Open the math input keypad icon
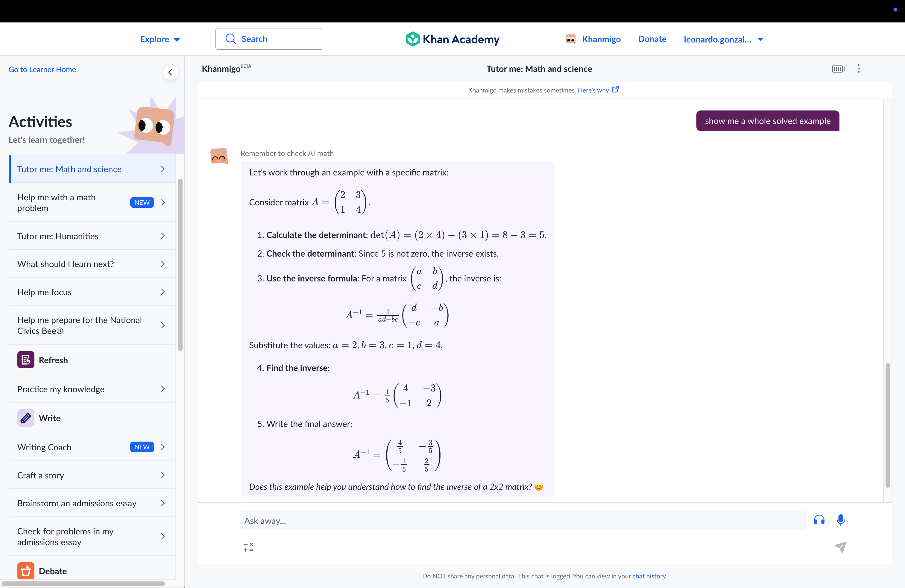The height and width of the screenshot is (588, 905). coord(248,547)
